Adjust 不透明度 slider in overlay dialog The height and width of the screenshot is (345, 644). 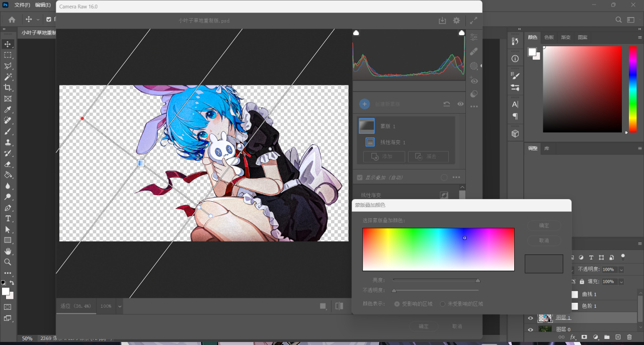(394, 290)
